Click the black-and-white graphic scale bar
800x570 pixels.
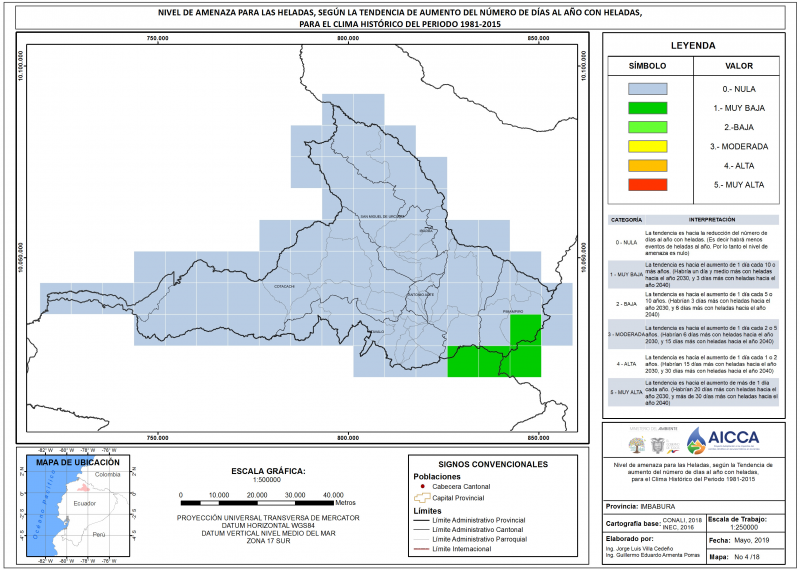pyautogui.click(x=257, y=503)
